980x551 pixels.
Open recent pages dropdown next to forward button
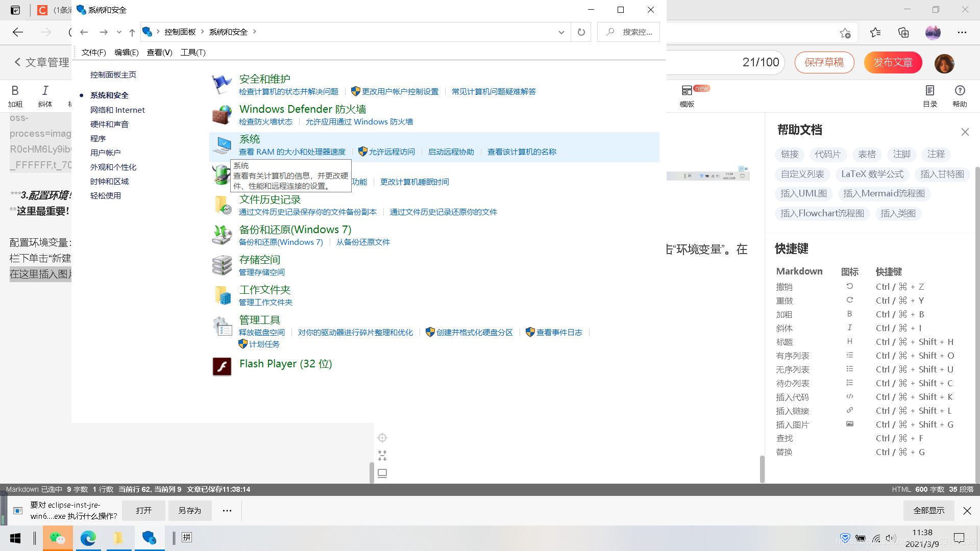119,32
